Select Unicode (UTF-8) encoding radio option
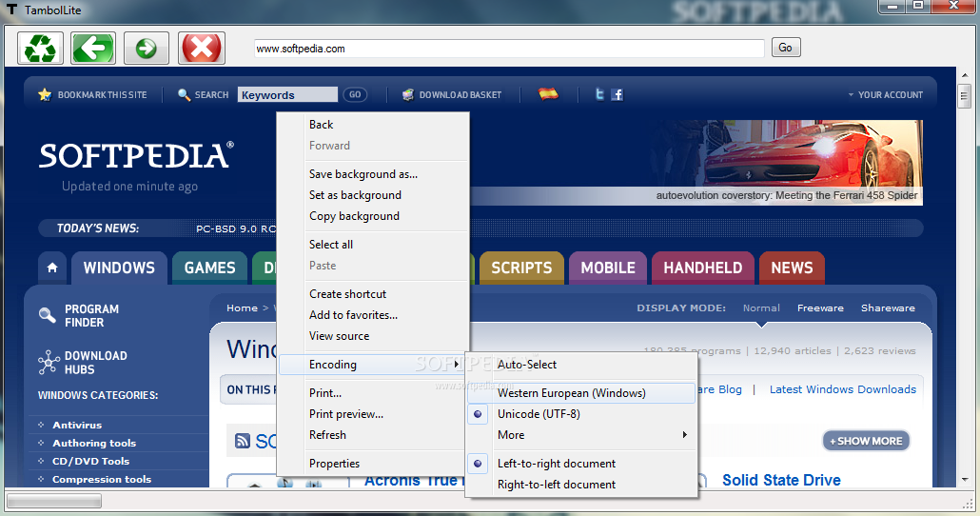Image resolution: width=980 pixels, height=516 pixels. click(x=581, y=414)
